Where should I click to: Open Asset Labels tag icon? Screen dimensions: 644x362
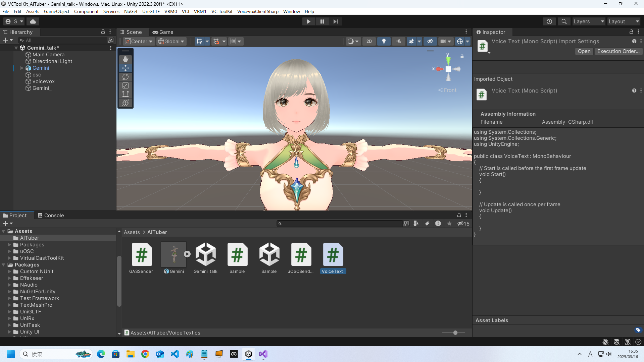[638, 330]
